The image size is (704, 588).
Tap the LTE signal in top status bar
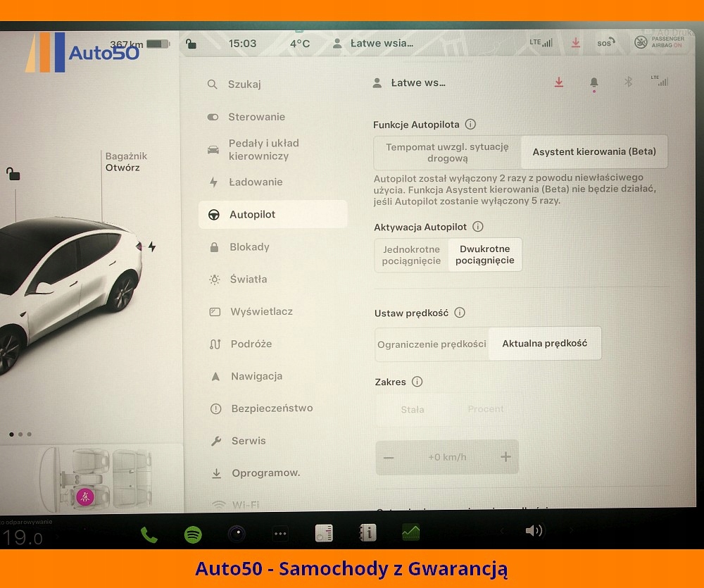pyautogui.click(x=541, y=43)
